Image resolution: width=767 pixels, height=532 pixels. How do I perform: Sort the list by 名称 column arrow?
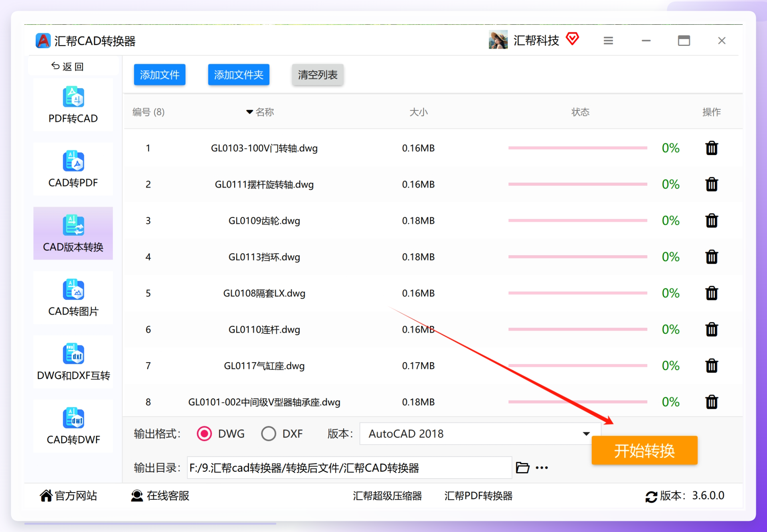pyautogui.click(x=249, y=112)
